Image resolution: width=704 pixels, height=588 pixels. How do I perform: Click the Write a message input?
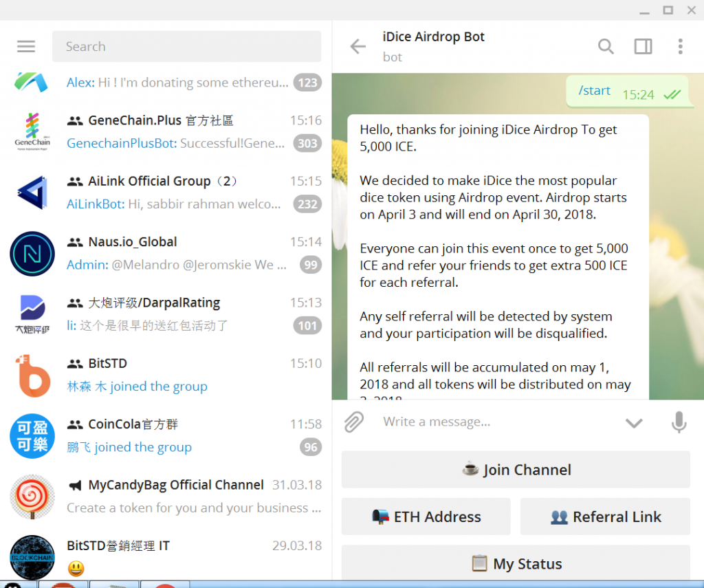point(498,422)
